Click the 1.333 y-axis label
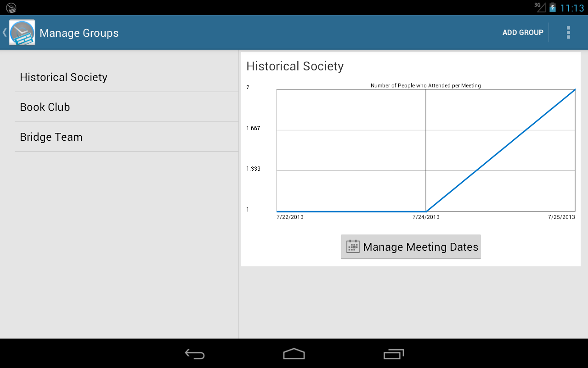Image resolution: width=588 pixels, height=368 pixels. click(253, 169)
